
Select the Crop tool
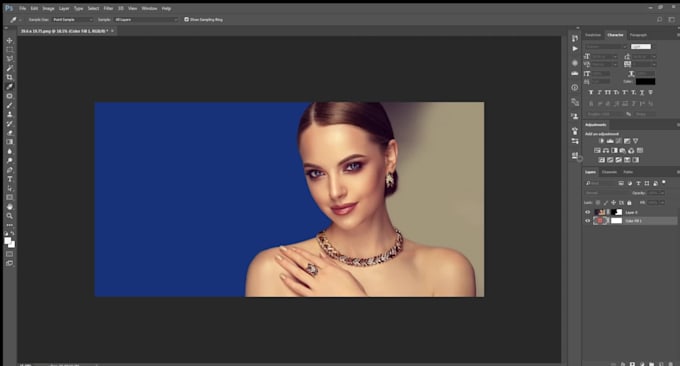click(x=10, y=77)
